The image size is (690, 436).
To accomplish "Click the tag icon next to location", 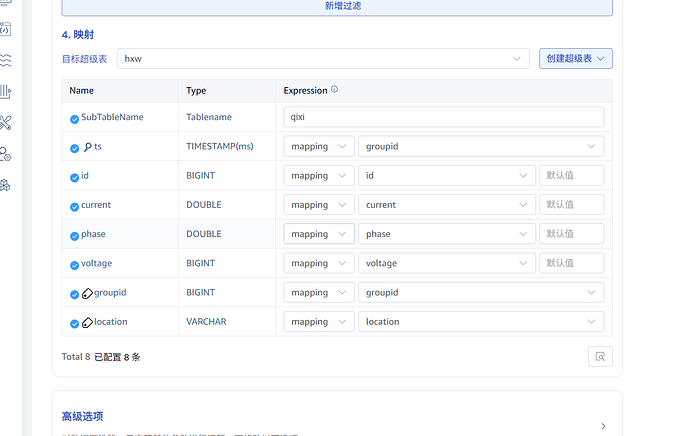I will (87, 323).
